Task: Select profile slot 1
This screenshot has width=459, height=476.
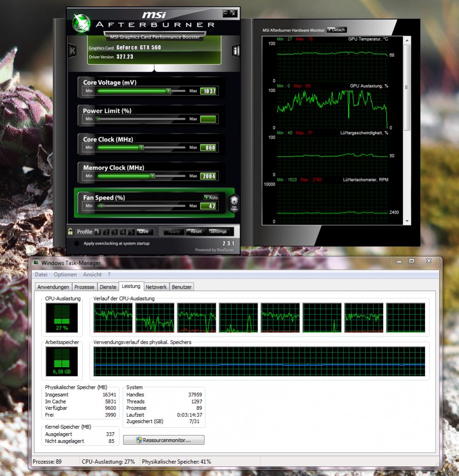Action: coord(98,232)
